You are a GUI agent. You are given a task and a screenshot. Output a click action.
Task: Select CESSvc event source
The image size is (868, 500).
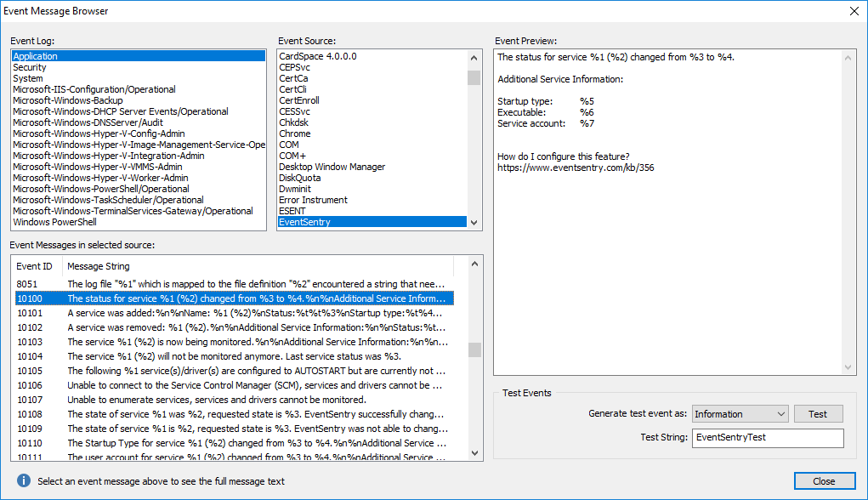tap(372, 111)
